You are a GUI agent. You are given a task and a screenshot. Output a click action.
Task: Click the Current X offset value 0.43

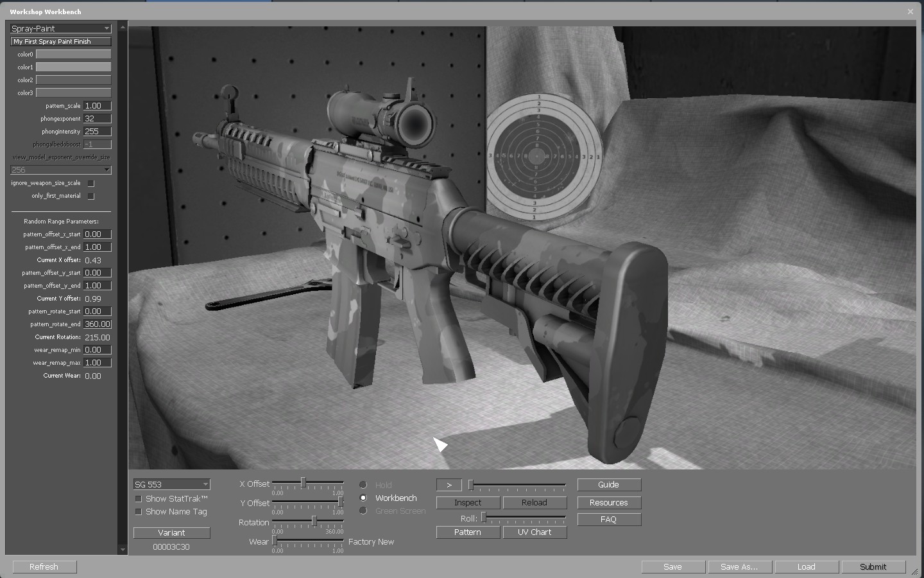pyautogui.click(x=93, y=260)
